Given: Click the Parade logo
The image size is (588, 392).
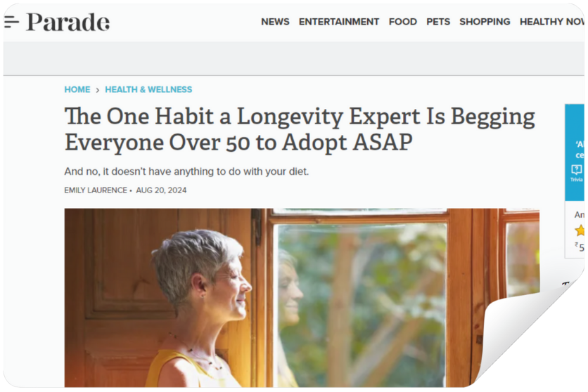Looking at the screenshot, I should (x=68, y=22).
